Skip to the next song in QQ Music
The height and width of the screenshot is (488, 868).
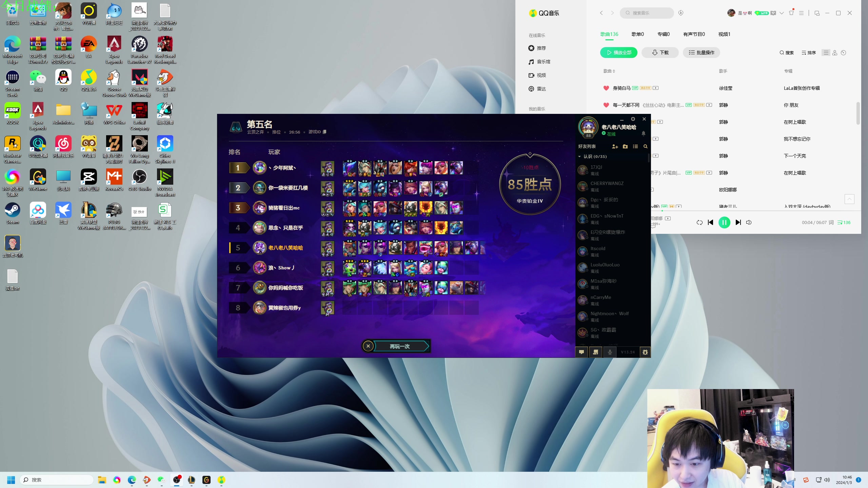click(738, 223)
